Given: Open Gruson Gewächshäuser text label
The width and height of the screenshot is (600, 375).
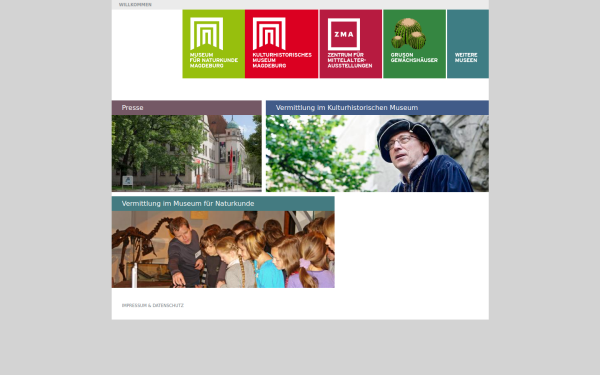Looking at the screenshot, I should 414,58.
